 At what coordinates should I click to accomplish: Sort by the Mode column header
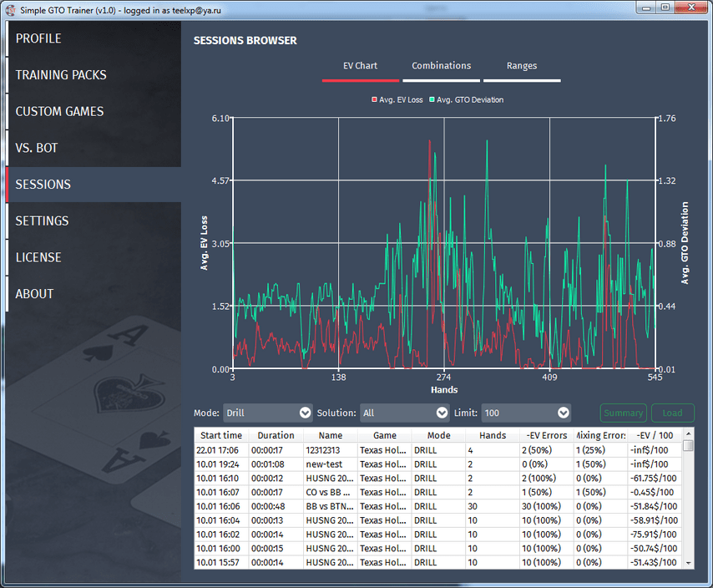pos(439,435)
